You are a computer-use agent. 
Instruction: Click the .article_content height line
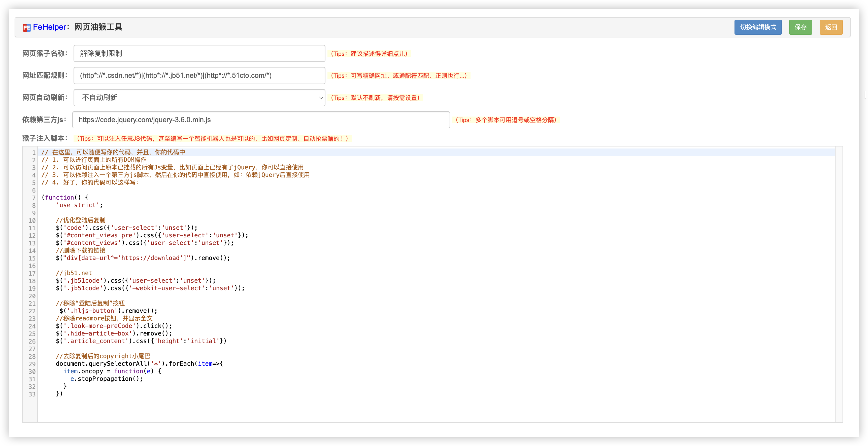141,341
